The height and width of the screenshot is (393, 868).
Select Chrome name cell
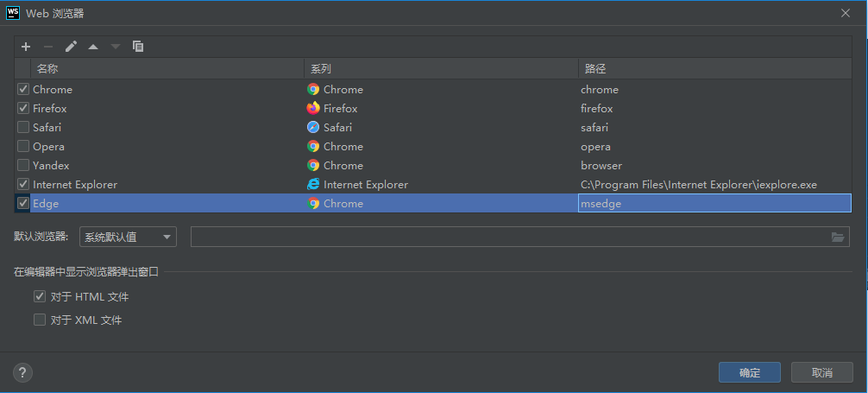[x=167, y=89]
